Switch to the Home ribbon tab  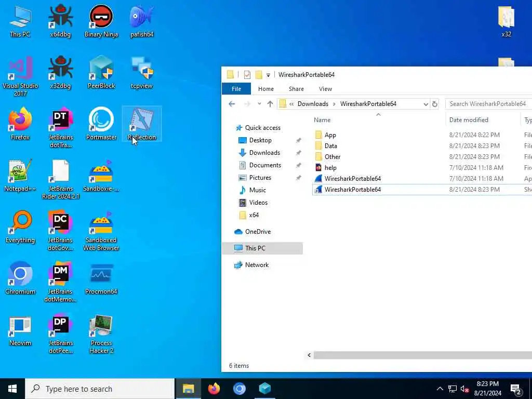(265, 89)
